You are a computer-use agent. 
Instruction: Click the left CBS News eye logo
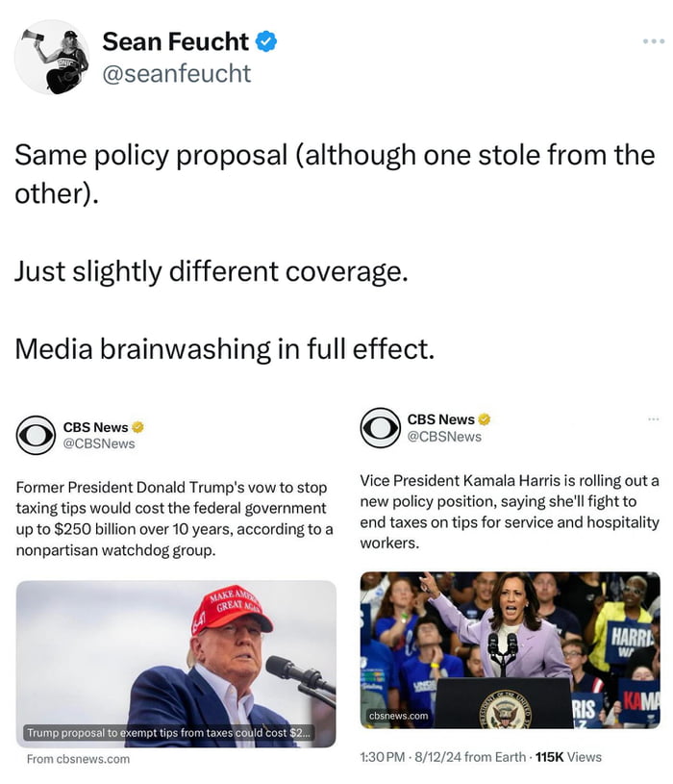(x=36, y=435)
